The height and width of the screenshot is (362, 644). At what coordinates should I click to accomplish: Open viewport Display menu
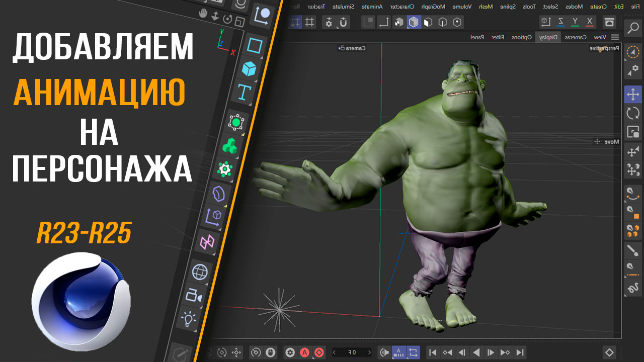[548, 37]
